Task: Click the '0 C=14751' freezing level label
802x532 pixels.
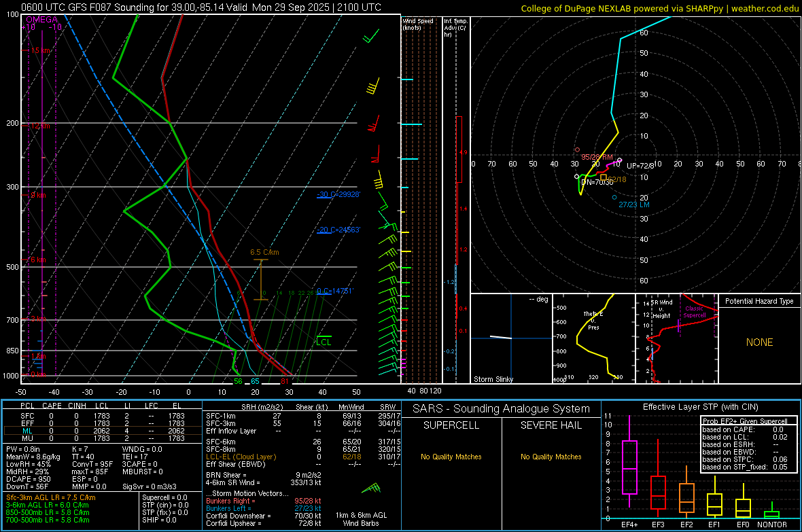Action: [x=335, y=291]
